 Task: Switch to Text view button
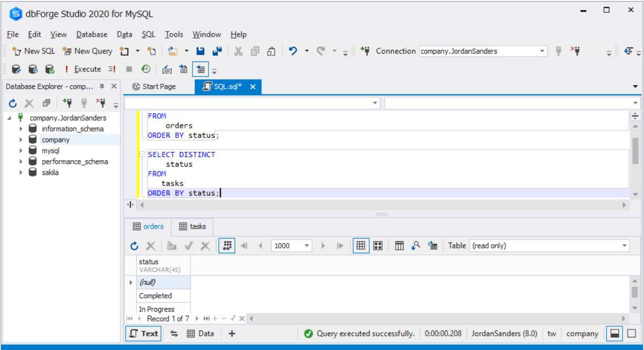(x=144, y=333)
